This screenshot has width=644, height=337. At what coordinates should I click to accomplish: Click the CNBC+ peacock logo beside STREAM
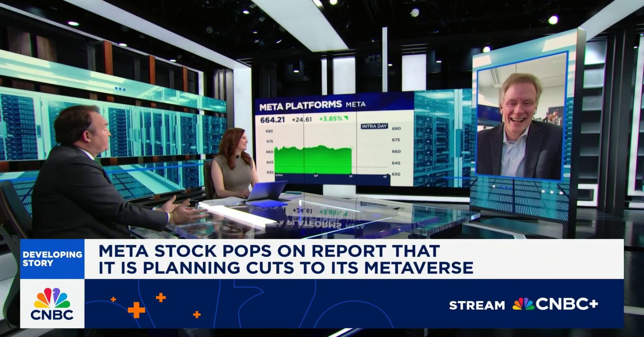point(523,304)
